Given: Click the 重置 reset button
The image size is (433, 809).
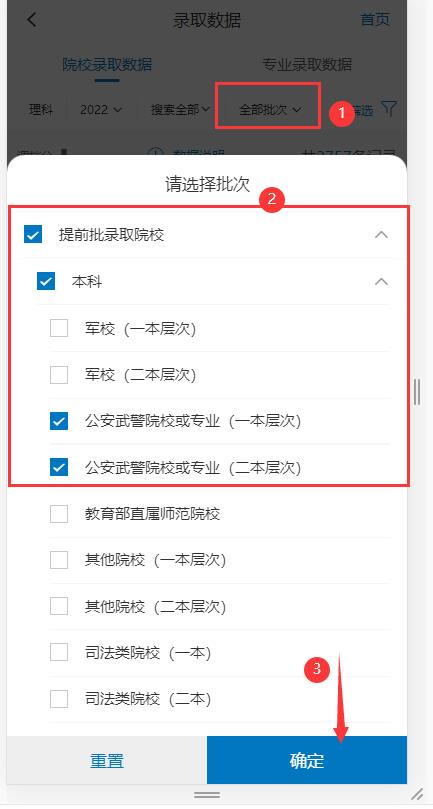Looking at the screenshot, I should click(107, 761).
